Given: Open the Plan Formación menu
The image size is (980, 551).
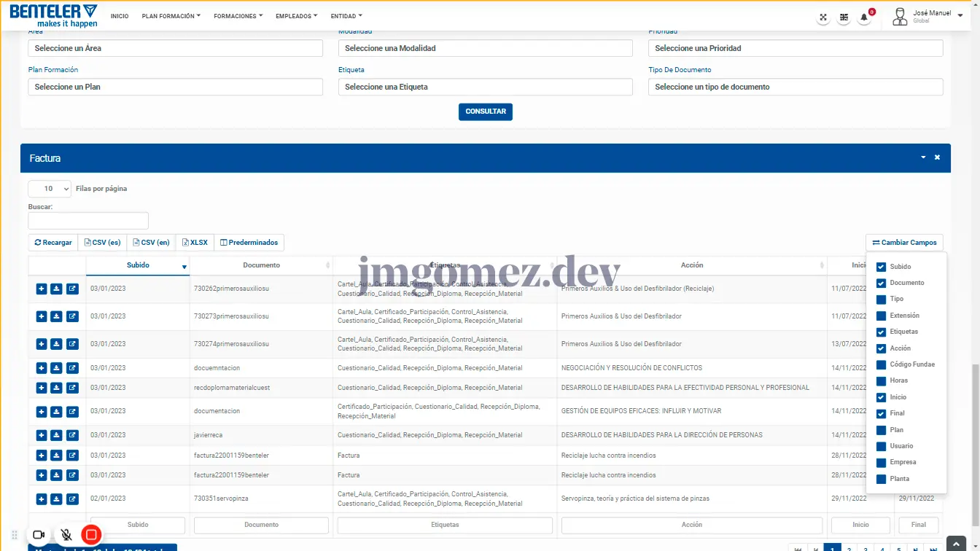Looking at the screenshot, I should click(x=171, y=16).
